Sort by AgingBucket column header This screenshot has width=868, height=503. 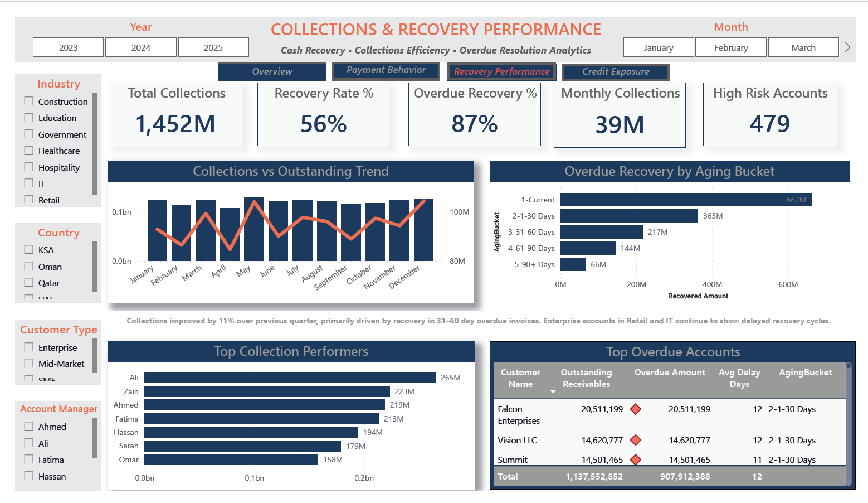coord(805,373)
